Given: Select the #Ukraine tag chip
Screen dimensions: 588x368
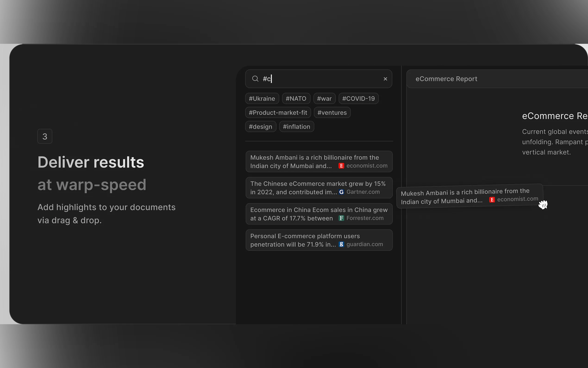Looking at the screenshot, I should click(262, 98).
